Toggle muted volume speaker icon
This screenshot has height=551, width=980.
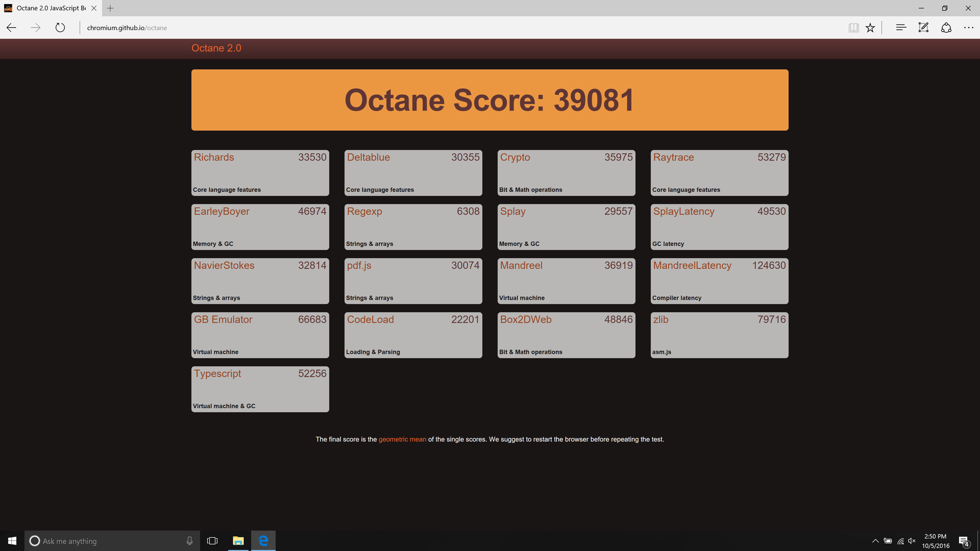(912, 541)
